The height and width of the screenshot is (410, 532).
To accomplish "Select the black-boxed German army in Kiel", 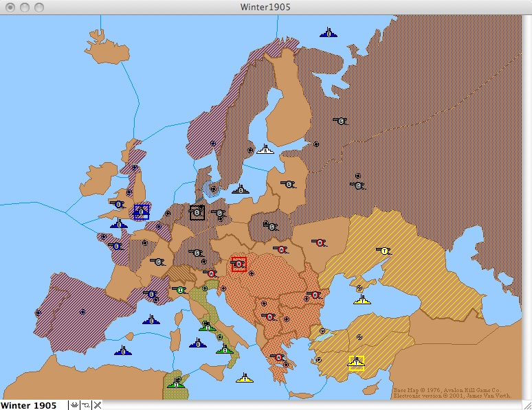I will tap(197, 213).
